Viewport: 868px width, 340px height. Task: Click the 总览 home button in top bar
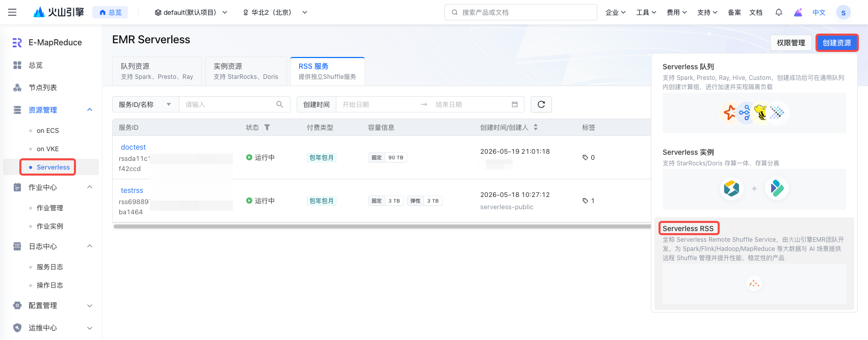click(x=110, y=12)
